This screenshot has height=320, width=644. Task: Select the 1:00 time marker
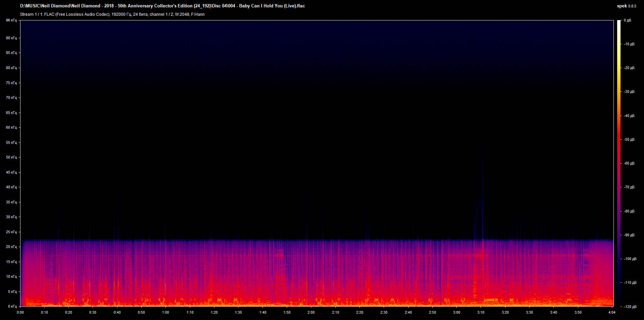pos(166,313)
